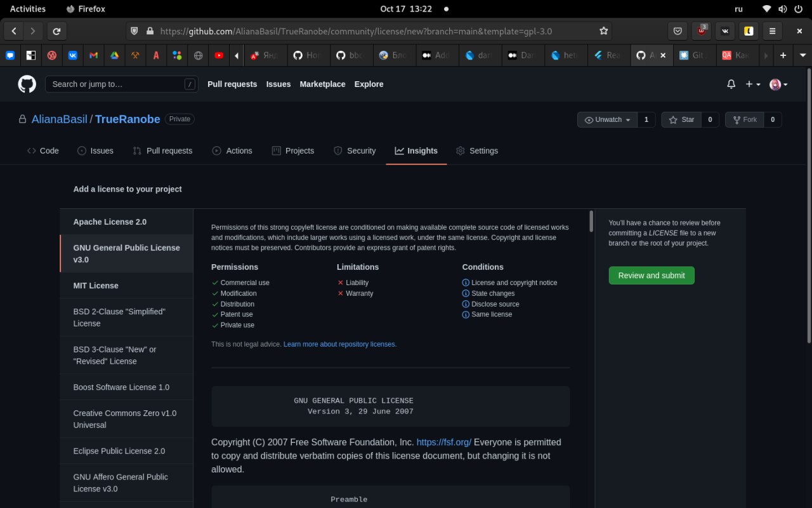Click the yellow extension icon in the toolbar
Image resolution: width=812 pixels, height=508 pixels.
749,30
